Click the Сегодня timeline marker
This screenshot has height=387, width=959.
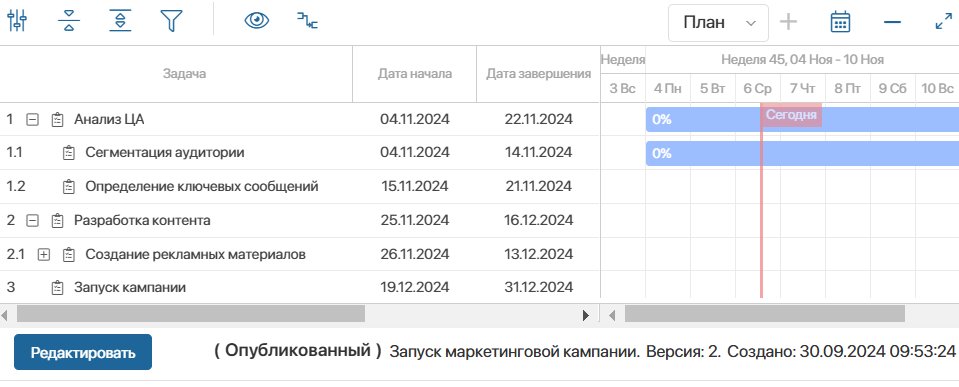click(791, 115)
